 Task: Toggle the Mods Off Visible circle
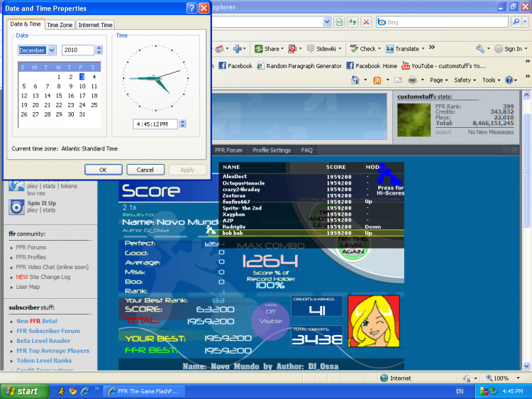[270, 315]
